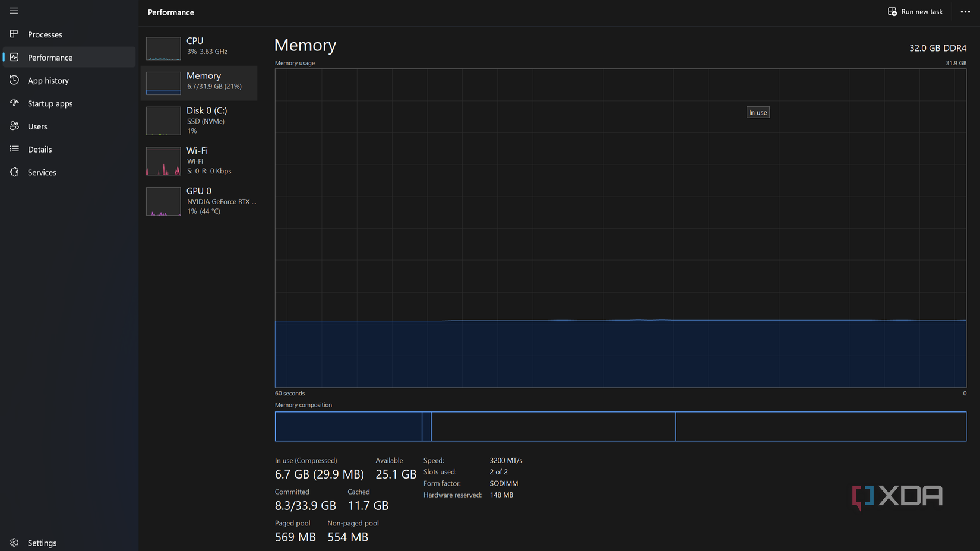Viewport: 980px width, 551px height.
Task: Click the Startup apps gauge icon
Action: tap(14, 103)
